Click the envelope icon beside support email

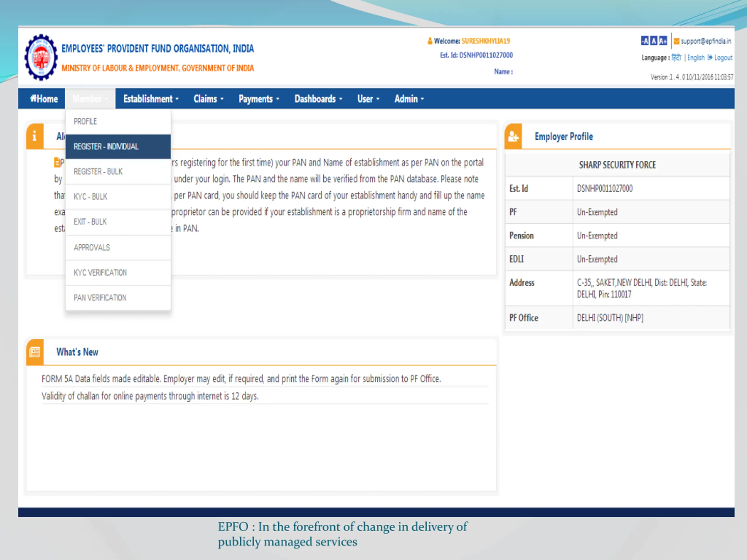pyautogui.click(x=676, y=41)
